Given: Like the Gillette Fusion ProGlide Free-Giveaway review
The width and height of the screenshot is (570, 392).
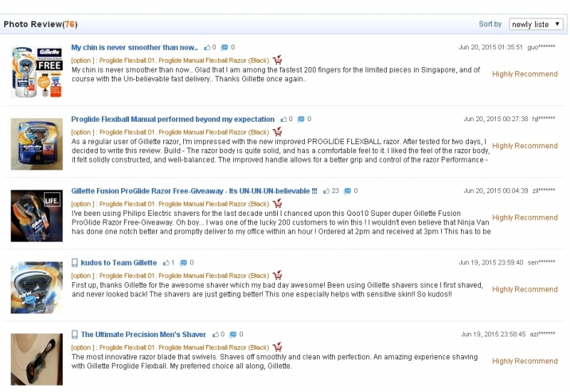Looking at the screenshot, I should point(326,191).
